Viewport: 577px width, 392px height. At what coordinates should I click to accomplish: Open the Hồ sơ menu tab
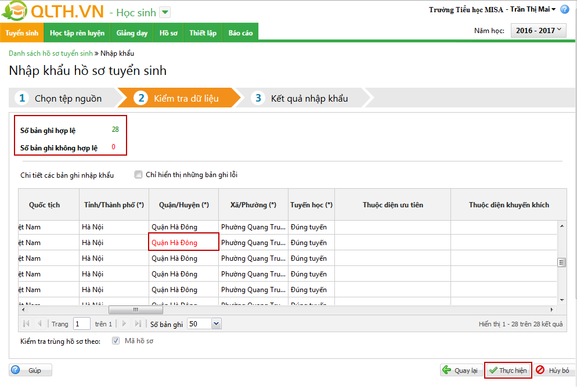168,33
